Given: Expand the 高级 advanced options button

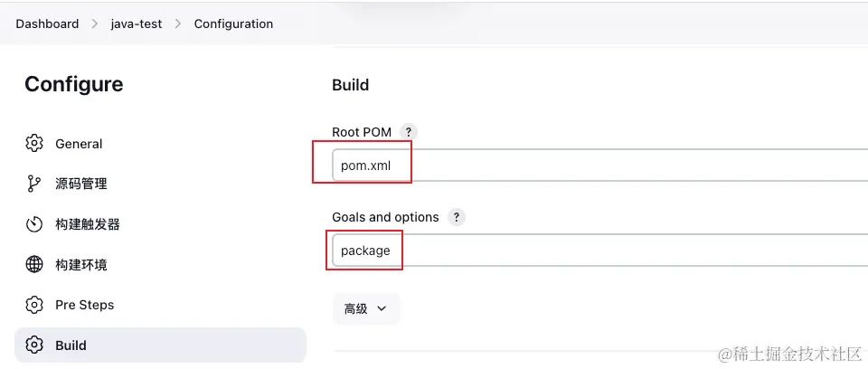Looking at the screenshot, I should coord(365,308).
